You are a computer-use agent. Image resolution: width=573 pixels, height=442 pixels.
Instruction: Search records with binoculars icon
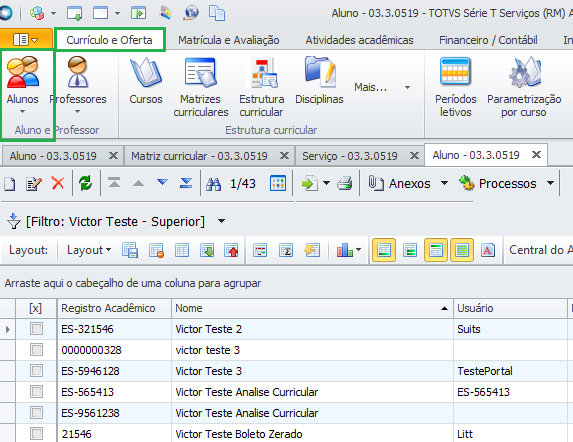pos(213,184)
